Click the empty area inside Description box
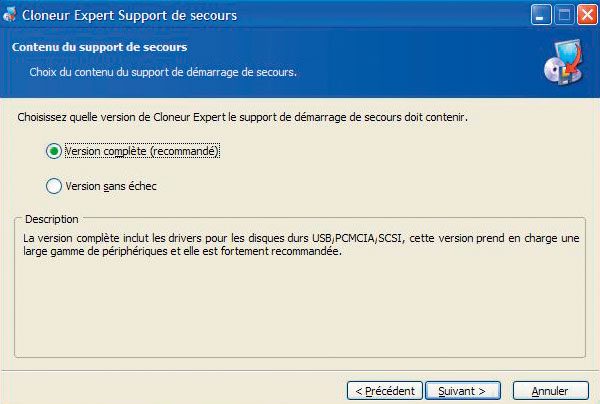Image resolution: width=600 pixels, height=404 pixels. [300, 306]
